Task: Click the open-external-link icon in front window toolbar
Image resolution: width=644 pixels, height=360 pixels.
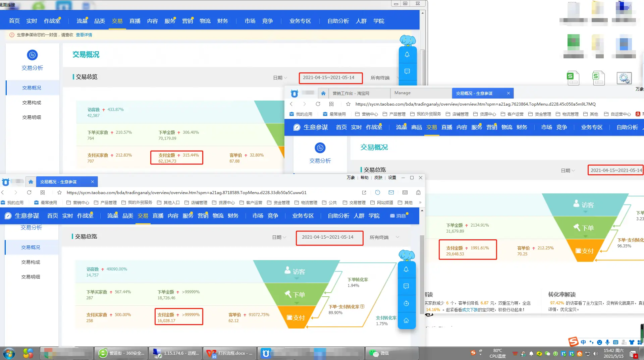Action: tap(364, 192)
